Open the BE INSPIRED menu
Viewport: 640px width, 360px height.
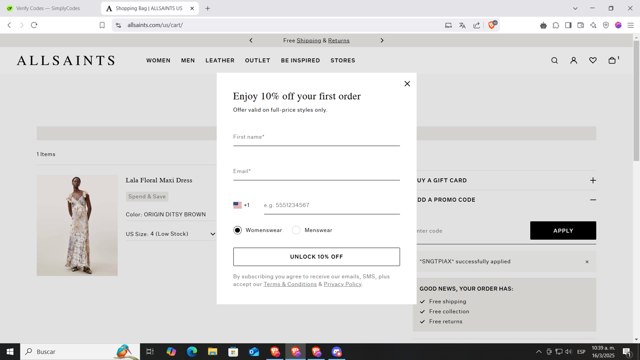tap(300, 60)
